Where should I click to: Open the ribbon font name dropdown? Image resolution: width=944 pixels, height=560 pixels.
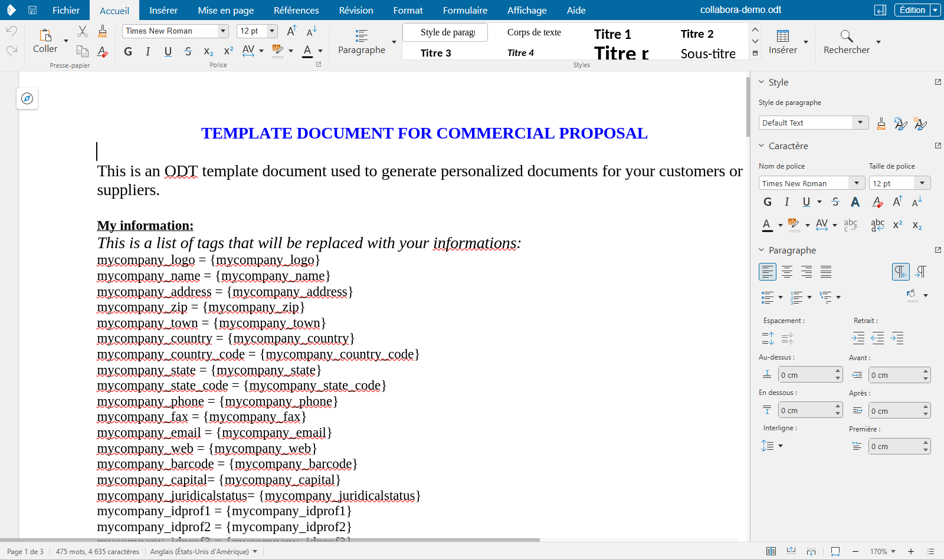223,31
